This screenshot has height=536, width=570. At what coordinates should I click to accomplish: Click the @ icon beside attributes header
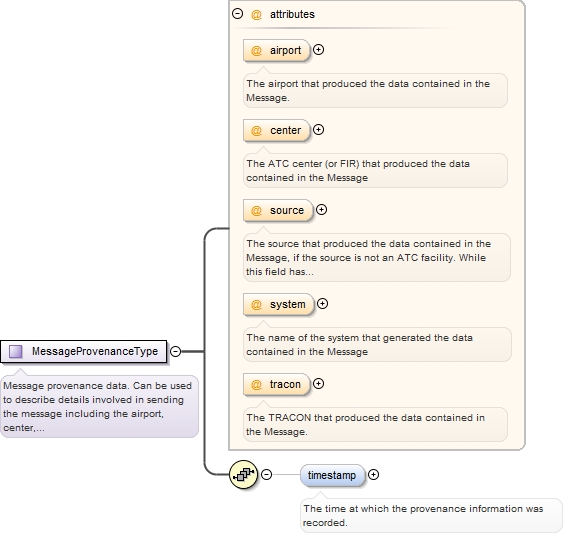(x=256, y=14)
